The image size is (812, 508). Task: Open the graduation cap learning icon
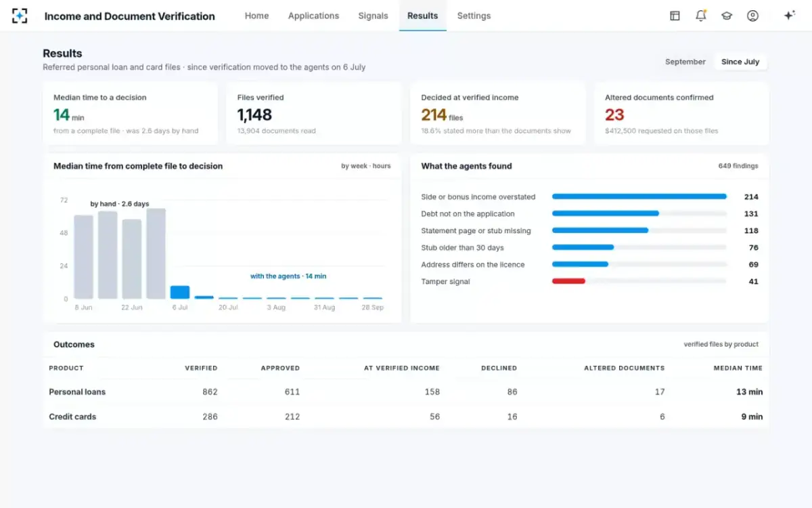click(x=727, y=16)
